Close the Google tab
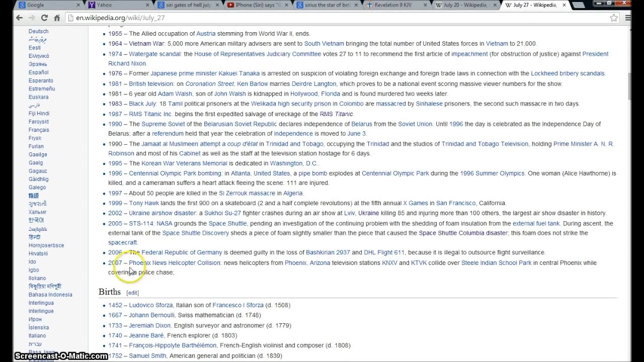This screenshot has width=644, height=362. (x=78, y=5)
